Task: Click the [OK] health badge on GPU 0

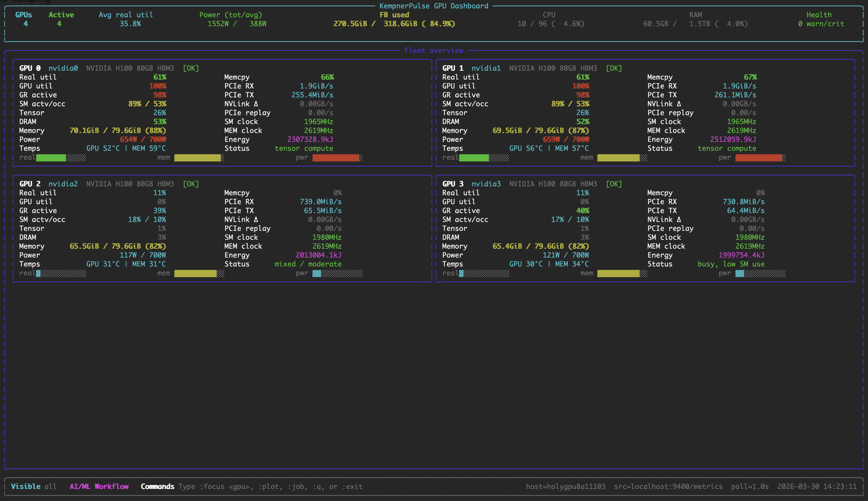Action: pos(192,68)
